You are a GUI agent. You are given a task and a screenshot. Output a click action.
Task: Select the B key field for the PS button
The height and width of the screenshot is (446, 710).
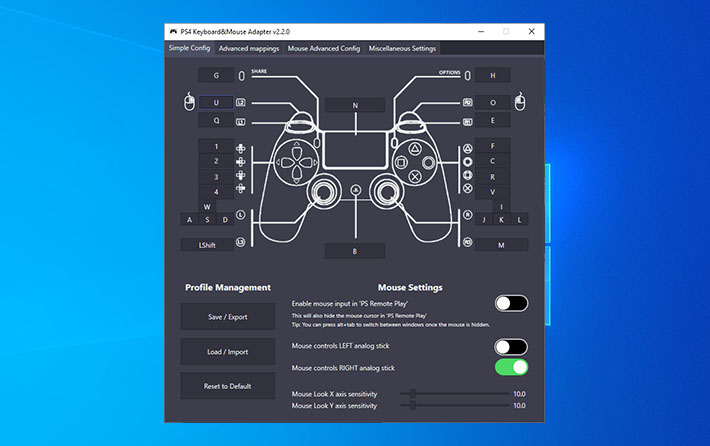pos(355,251)
